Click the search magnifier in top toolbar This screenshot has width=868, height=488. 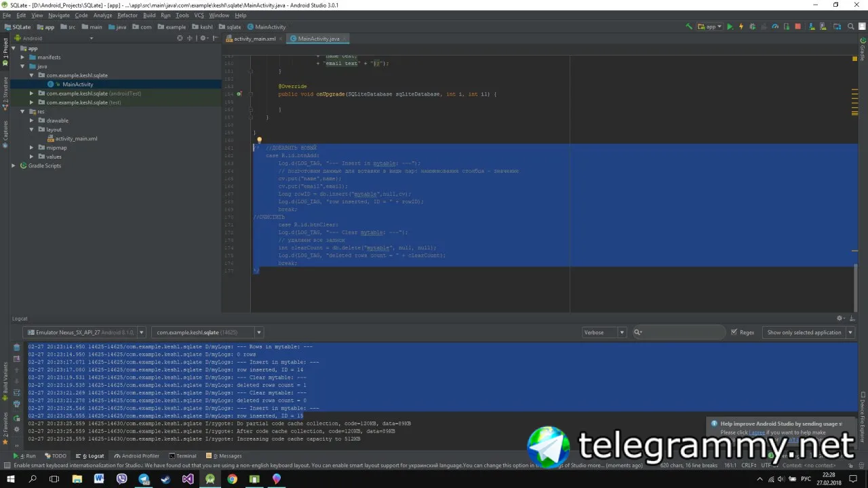coord(850,27)
